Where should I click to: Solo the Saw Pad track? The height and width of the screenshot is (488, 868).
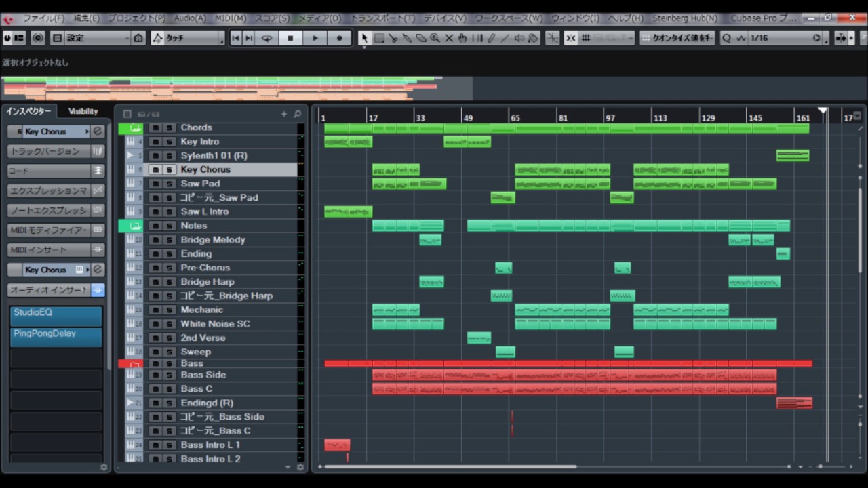169,184
